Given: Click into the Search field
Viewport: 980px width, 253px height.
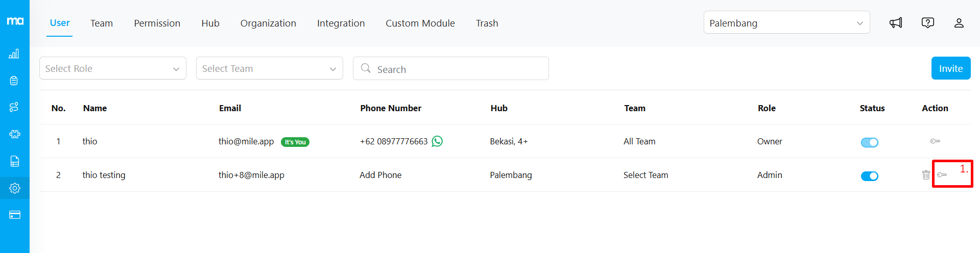Looking at the screenshot, I should pyautogui.click(x=460, y=69).
